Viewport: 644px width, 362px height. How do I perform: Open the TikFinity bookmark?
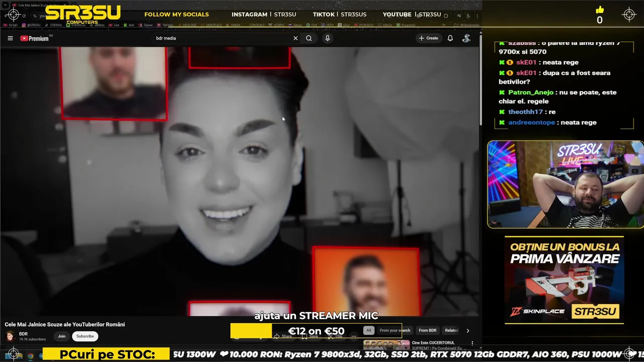click(x=165, y=25)
